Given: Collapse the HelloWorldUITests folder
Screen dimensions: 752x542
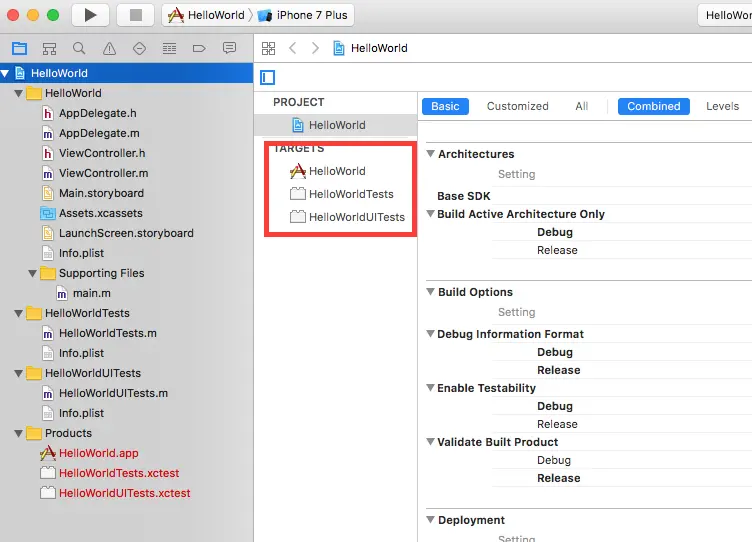Looking at the screenshot, I should click(19, 374).
